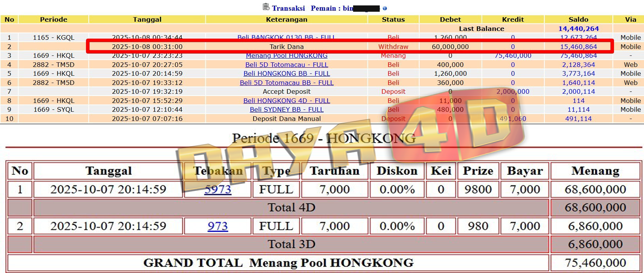
Task: Click the 973 tebakan link
Action: click(x=217, y=226)
